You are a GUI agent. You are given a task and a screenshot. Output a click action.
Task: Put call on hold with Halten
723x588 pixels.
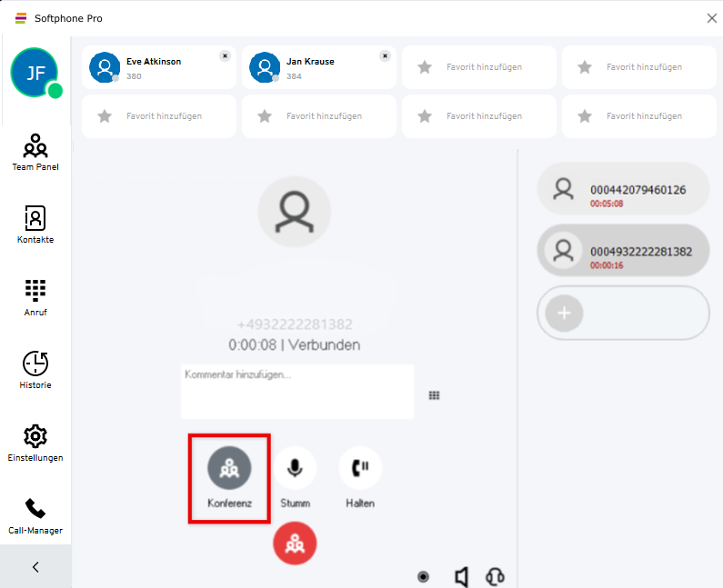click(360, 469)
